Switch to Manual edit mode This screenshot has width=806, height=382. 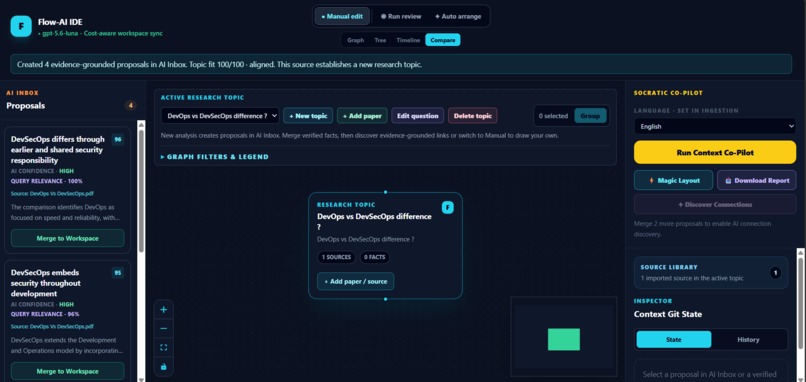(342, 16)
